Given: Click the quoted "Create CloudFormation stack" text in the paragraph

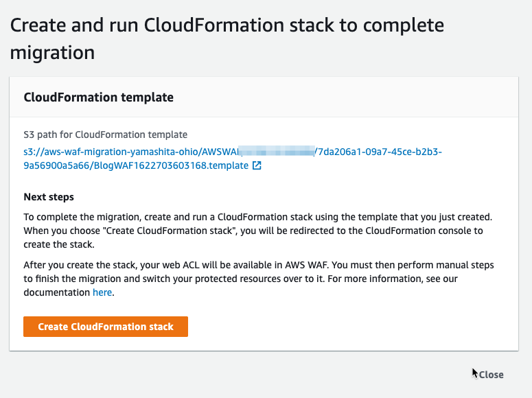Looking at the screenshot, I should [170, 231].
